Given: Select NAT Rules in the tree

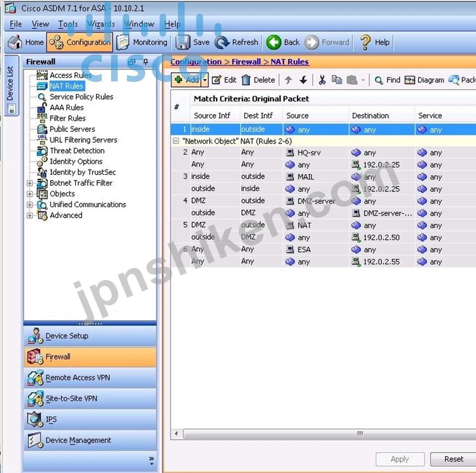Looking at the screenshot, I should (66, 86).
